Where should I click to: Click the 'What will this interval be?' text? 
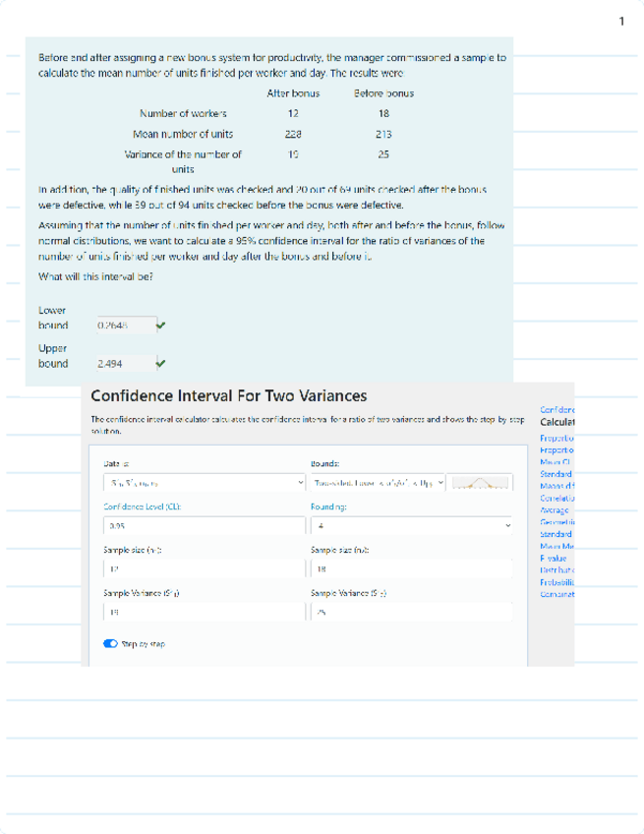pos(95,276)
